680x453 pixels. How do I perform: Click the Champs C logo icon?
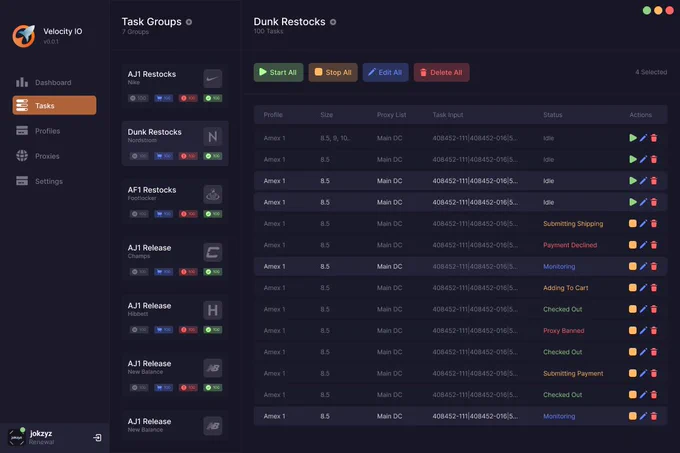click(x=212, y=252)
